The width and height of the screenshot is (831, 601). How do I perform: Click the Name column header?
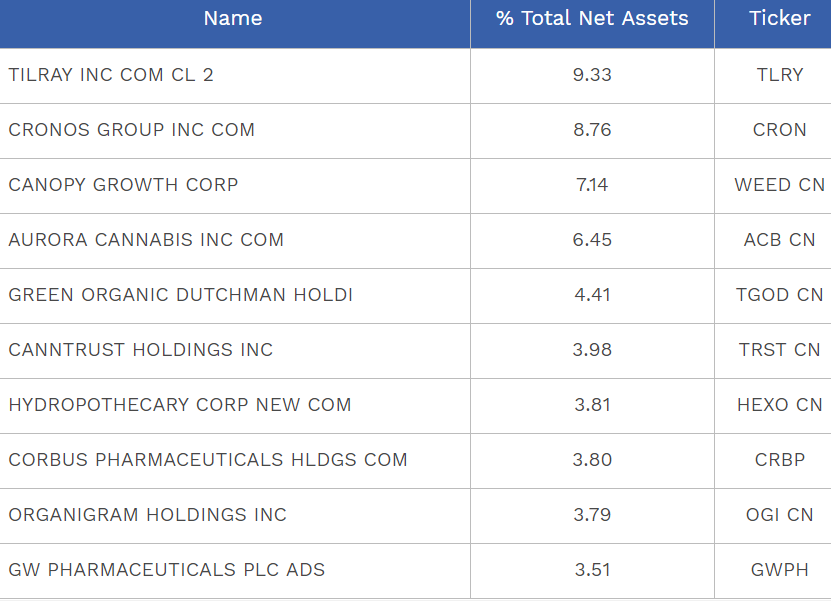point(233,19)
